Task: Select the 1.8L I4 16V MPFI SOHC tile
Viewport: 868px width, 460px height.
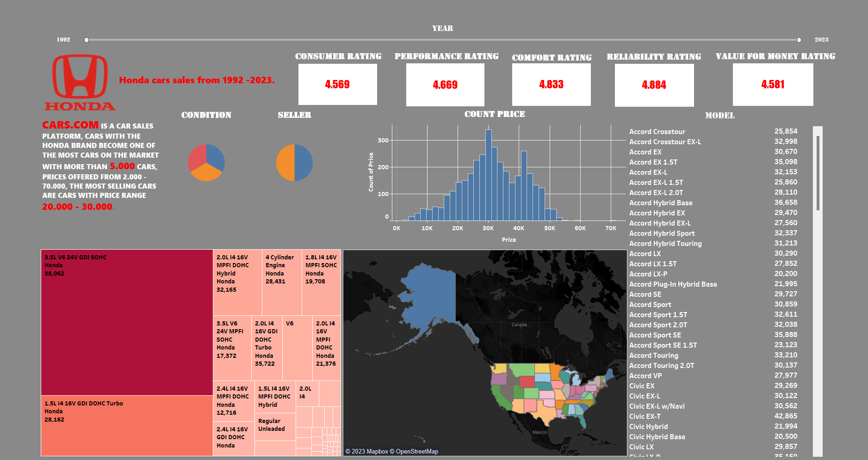Action: [x=321, y=282]
